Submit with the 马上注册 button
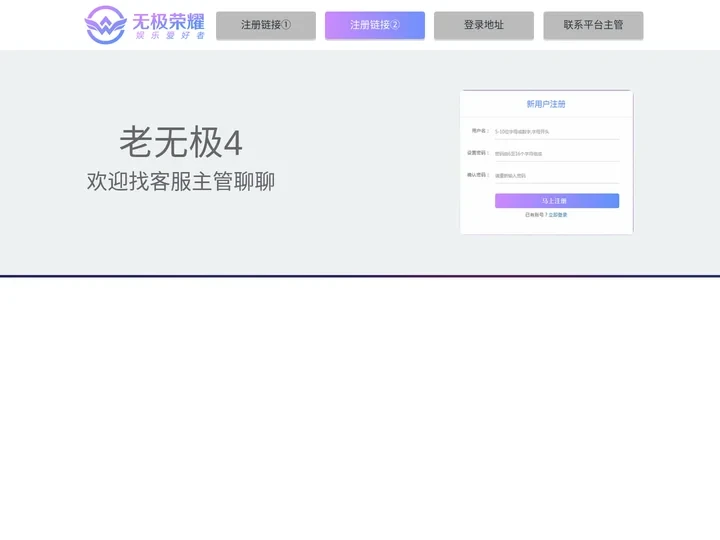The image size is (720, 540). tap(557, 201)
